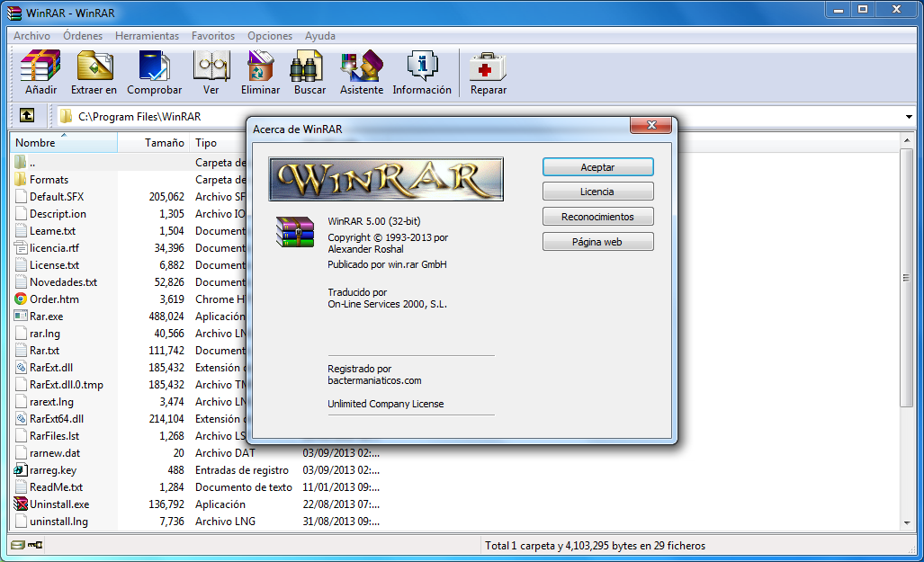Click the text Unlimited Company License
The image size is (924, 562).
385,404
